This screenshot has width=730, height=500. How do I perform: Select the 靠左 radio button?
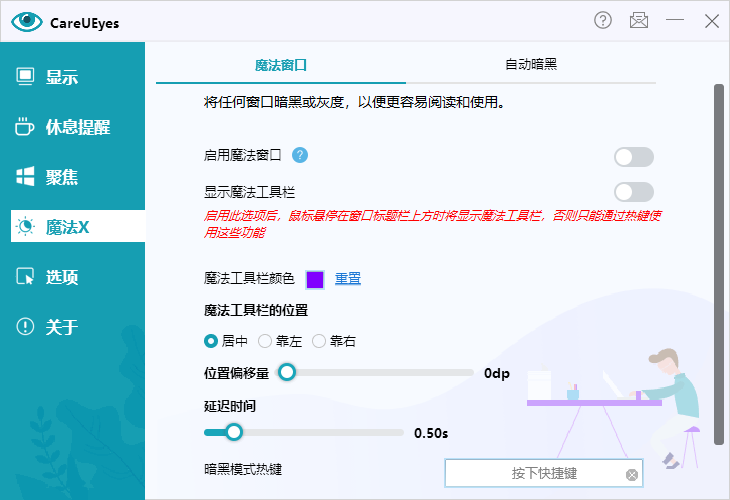(x=265, y=341)
